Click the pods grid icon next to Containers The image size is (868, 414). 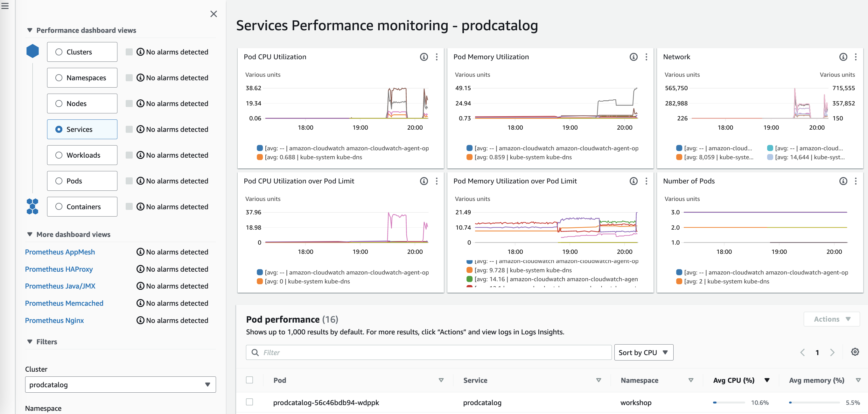click(33, 206)
